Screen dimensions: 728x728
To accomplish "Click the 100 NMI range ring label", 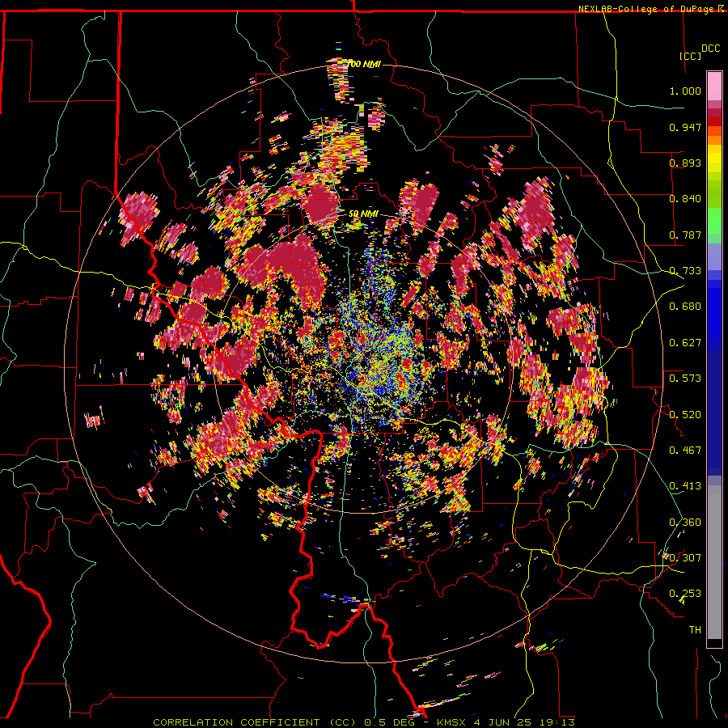I will click(363, 64).
